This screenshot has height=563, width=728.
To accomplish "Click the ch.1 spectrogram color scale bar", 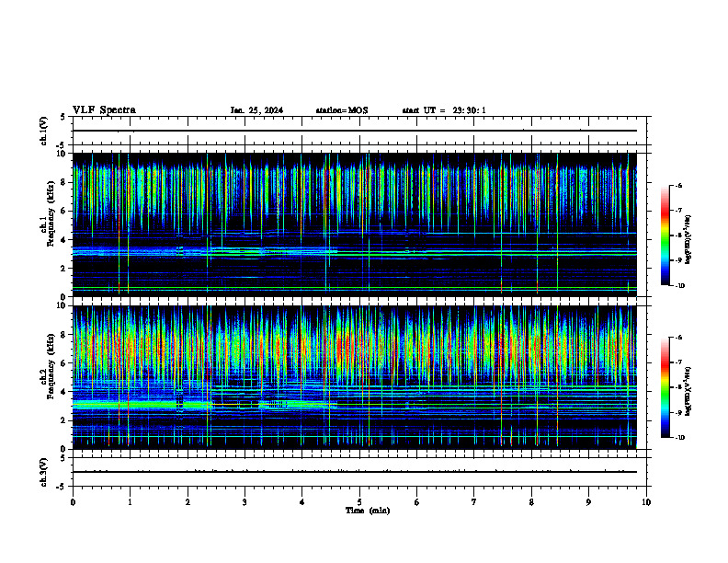I will click(665, 236).
